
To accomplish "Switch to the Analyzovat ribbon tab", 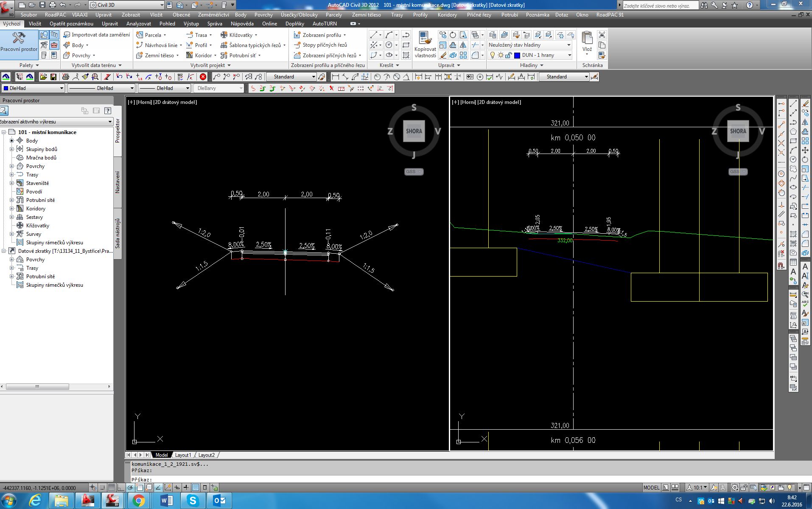I will pos(139,24).
